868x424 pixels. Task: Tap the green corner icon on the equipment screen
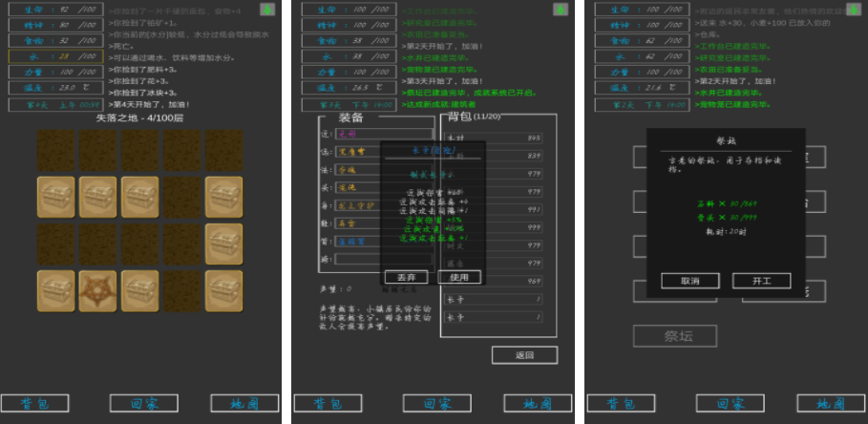pyautogui.click(x=561, y=9)
